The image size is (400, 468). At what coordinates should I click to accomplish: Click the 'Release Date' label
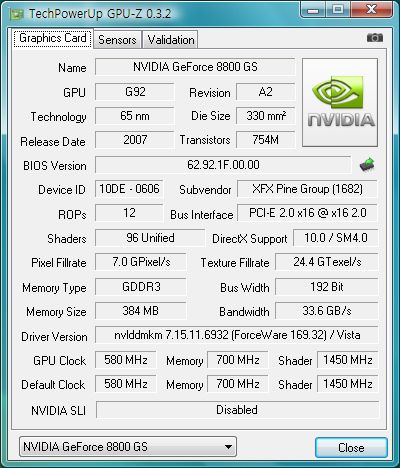pos(53,142)
